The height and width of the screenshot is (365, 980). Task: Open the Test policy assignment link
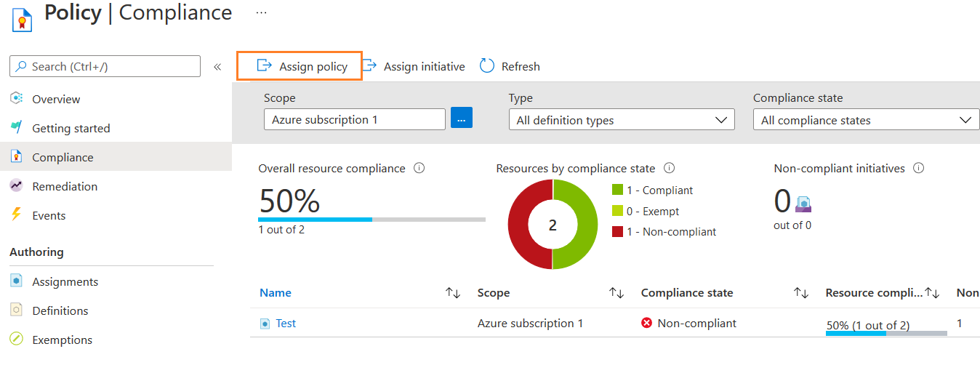coord(286,324)
